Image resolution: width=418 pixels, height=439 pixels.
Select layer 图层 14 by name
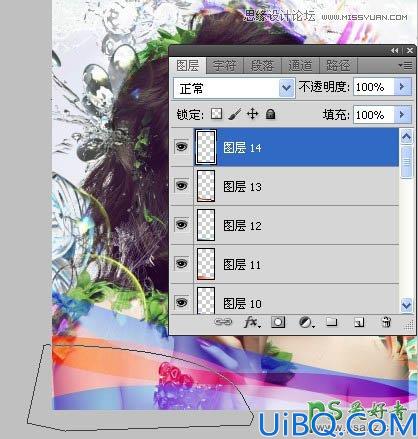point(242,148)
